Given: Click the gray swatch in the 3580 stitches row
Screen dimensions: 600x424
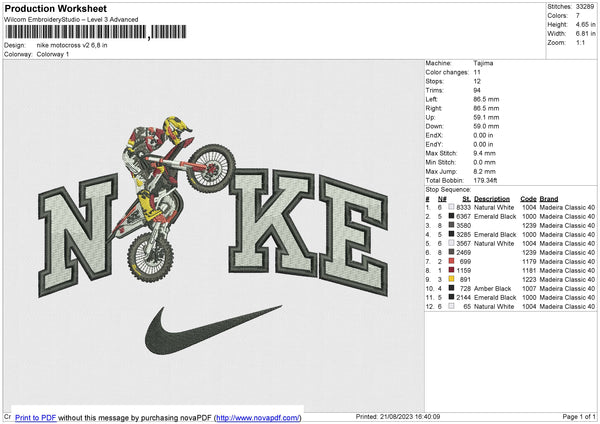Looking at the screenshot, I should pyautogui.click(x=452, y=225).
